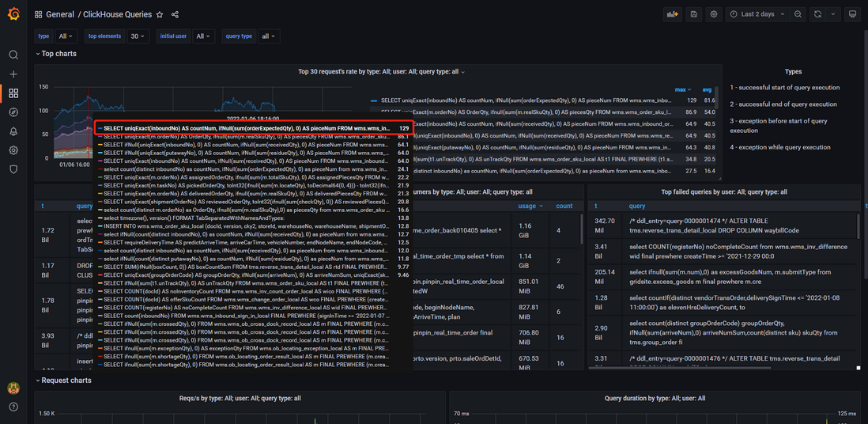Zoom out the time range with the magnifier icon
This screenshot has width=868, height=424.
tap(798, 14)
